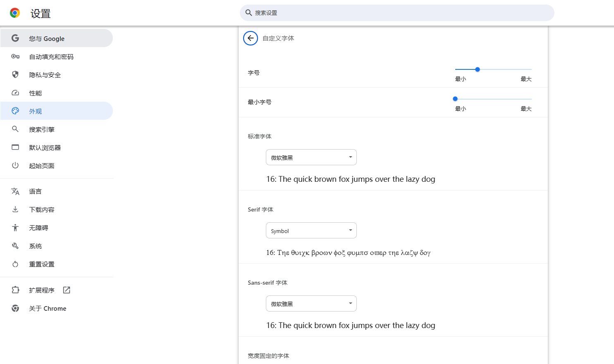Select 外观 in the sidebar
The image size is (614, 364).
click(57, 111)
